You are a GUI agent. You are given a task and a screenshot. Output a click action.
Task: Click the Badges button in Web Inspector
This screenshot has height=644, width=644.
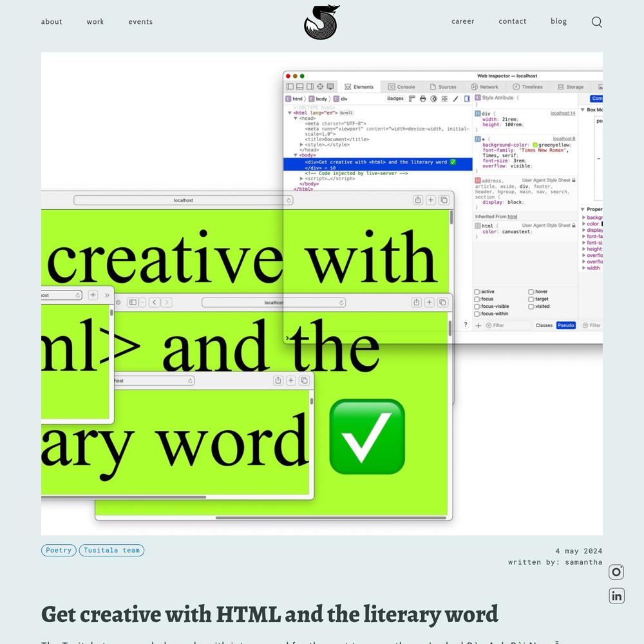(395, 99)
